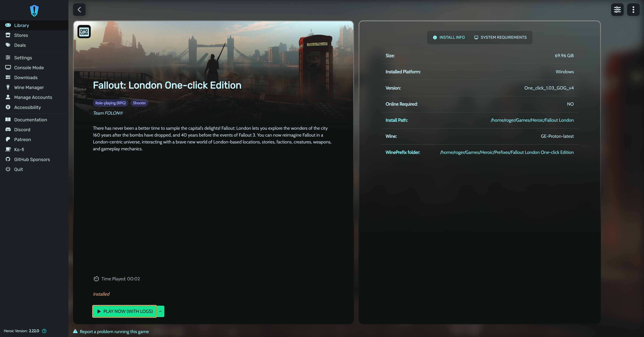Open Documentation link
The width and height of the screenshot is (644, 337).
coord(34,120)
